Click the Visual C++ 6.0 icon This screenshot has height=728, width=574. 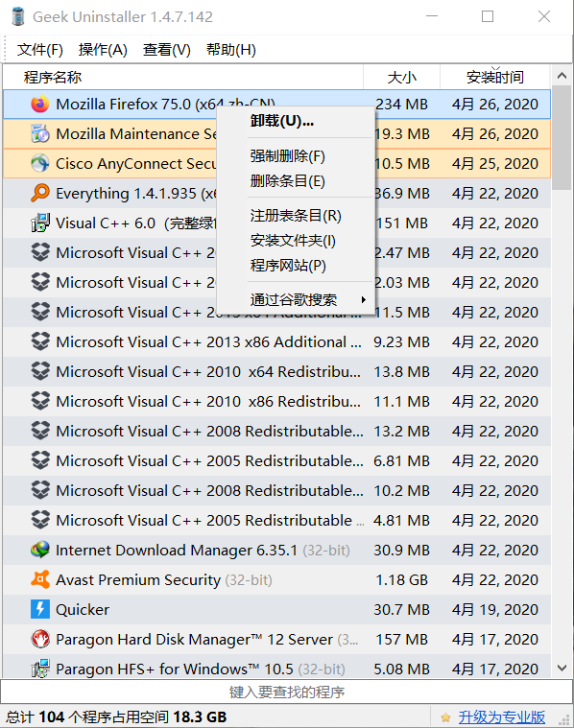coord(40,223)
